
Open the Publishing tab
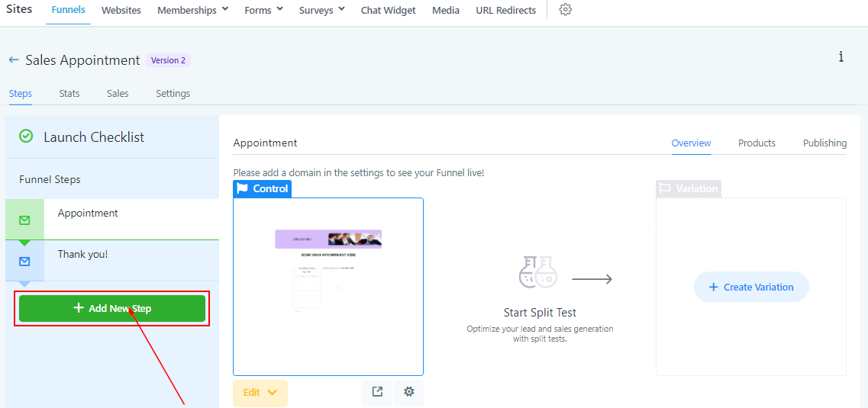[824, 143]
